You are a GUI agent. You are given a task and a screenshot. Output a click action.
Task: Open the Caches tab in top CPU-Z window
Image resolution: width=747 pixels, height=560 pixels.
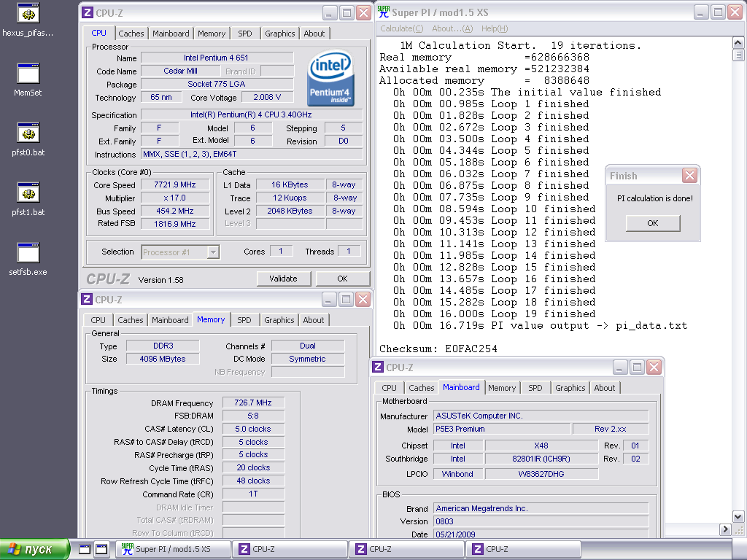point(131,34)
